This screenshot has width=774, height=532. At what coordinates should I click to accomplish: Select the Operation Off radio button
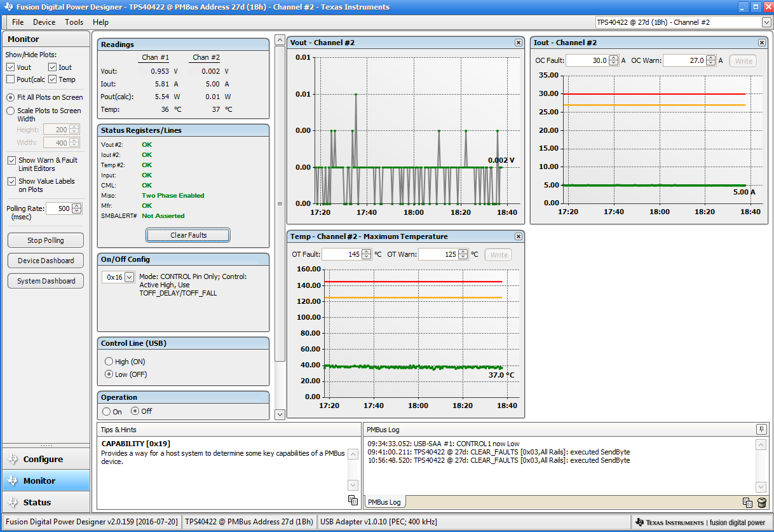[x=135, y=411]
